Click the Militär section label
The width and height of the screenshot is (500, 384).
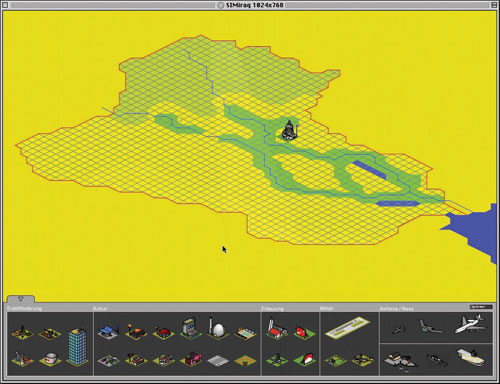pyautogui.click(x=327, y=309)
